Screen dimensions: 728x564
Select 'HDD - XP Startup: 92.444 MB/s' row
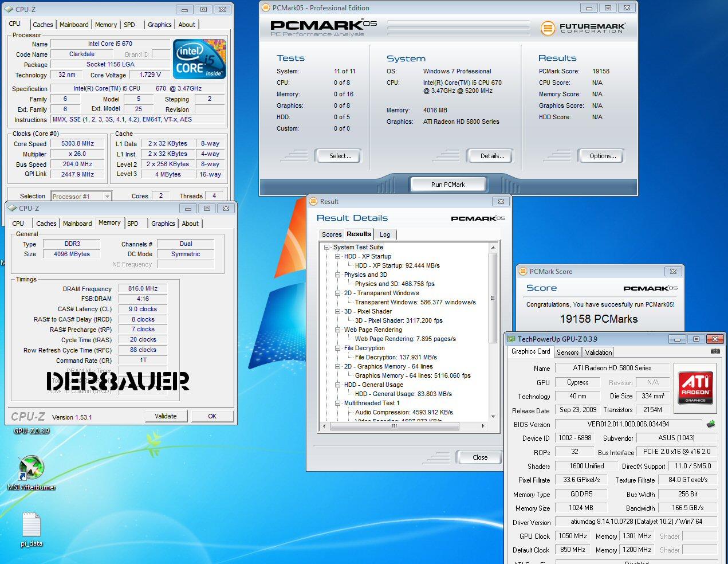tap(398, 265)
